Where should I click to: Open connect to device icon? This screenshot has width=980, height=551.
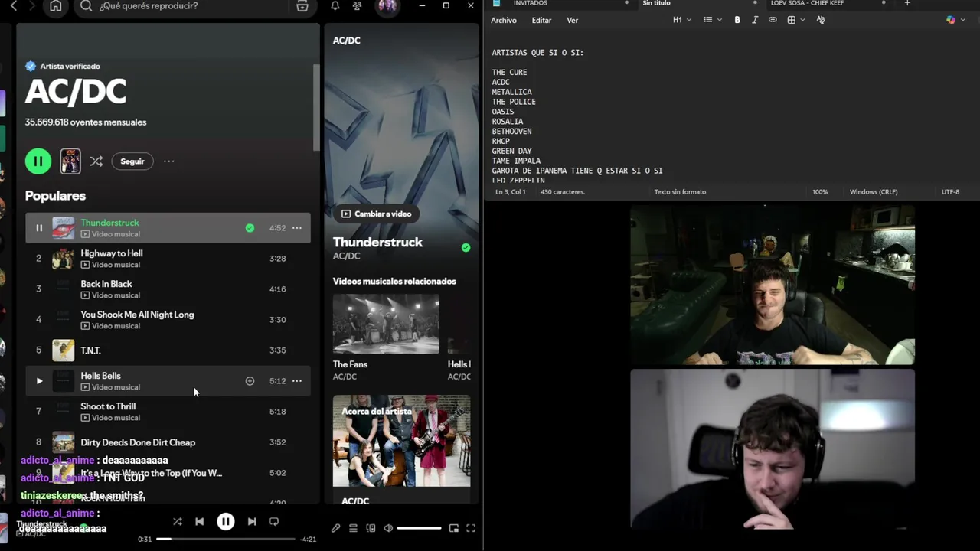371,528
